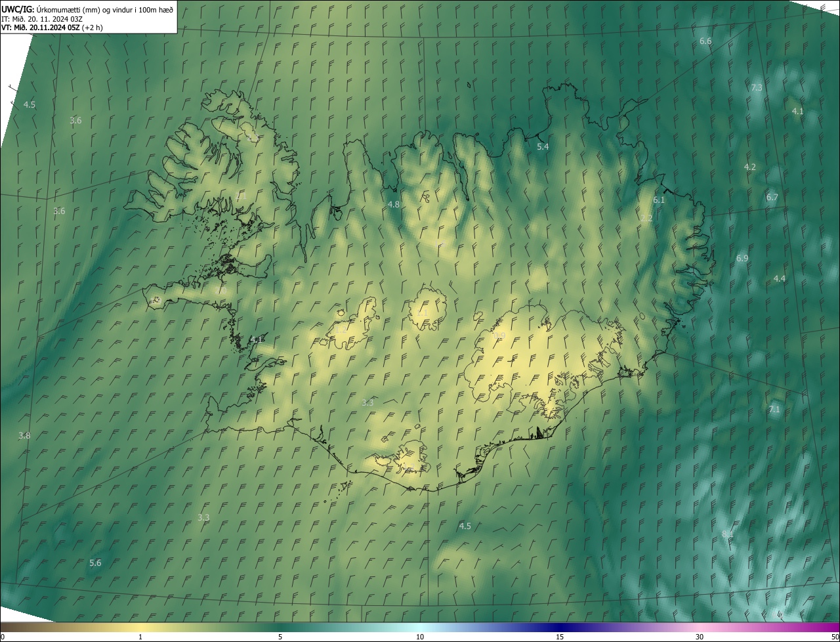Viewport: 840px width, 642px height.
Task: Click the 5.4 value label on the north coast
Action: 543,146
